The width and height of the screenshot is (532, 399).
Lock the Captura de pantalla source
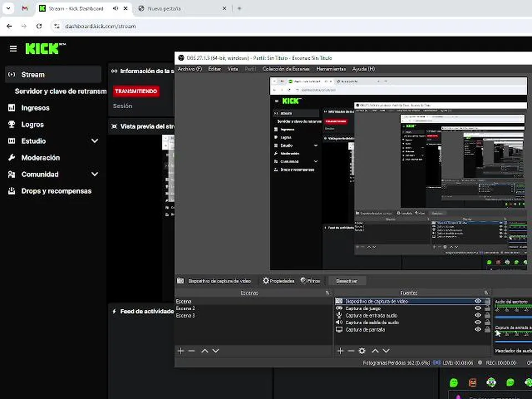point(487,329)
